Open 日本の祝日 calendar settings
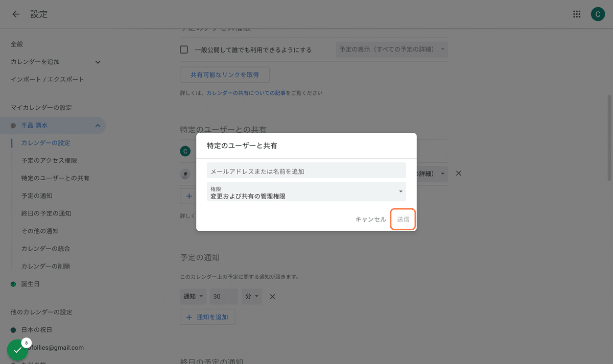Viewport: 613px width, 364px height. pos(37,330)
